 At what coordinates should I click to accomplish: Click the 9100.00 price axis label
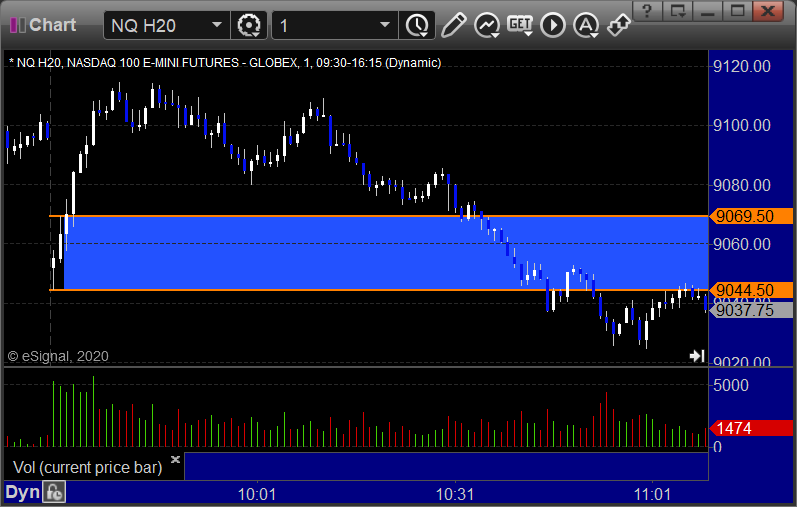point(742,125)
